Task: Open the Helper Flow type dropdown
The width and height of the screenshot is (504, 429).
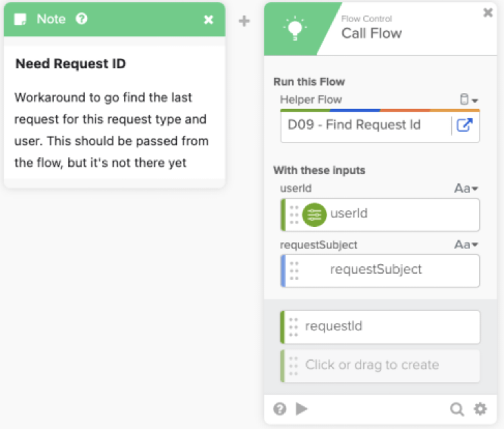Action: (469, 100)
